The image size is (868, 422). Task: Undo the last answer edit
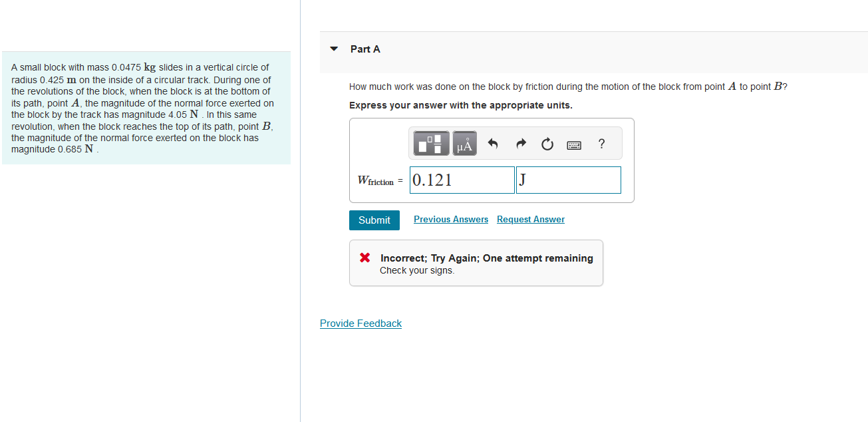click(493, 144)
